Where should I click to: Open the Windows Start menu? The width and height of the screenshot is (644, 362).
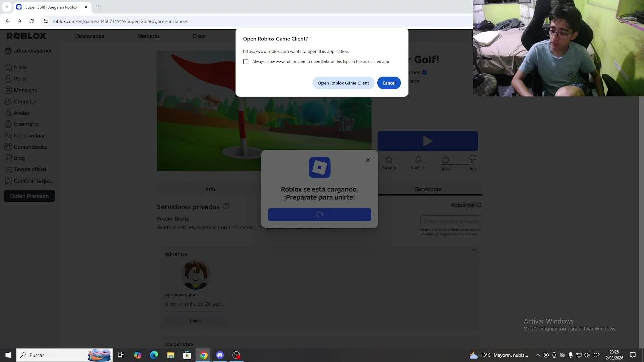tap(8, 355)
